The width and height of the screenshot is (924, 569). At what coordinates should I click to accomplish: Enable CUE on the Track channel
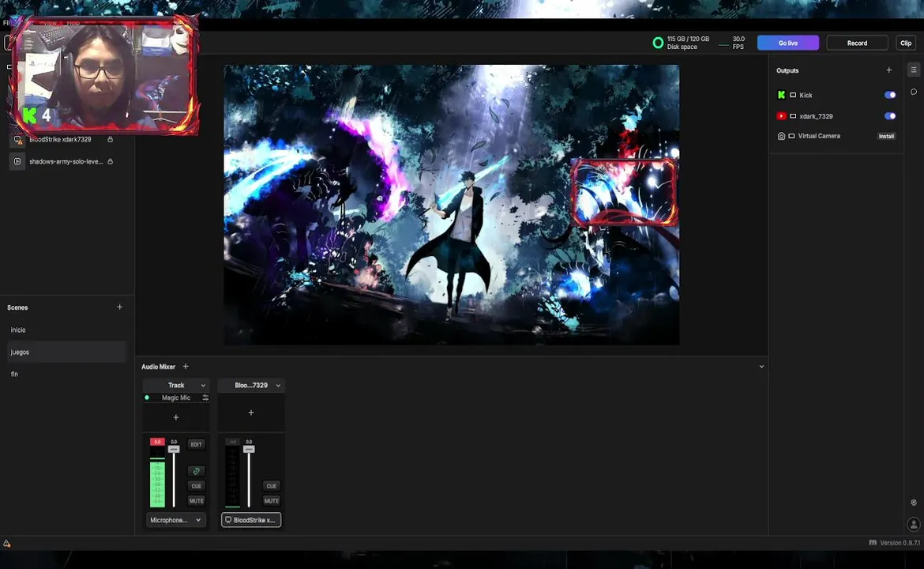coord(196,486)
